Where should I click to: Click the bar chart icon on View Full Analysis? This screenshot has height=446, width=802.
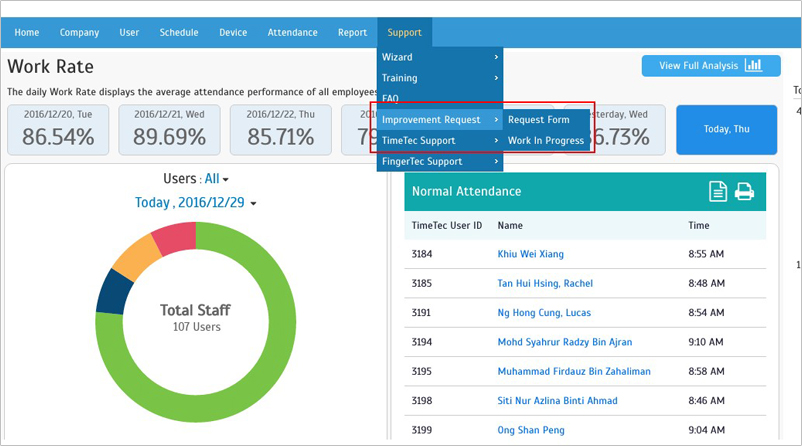point(753,65)
